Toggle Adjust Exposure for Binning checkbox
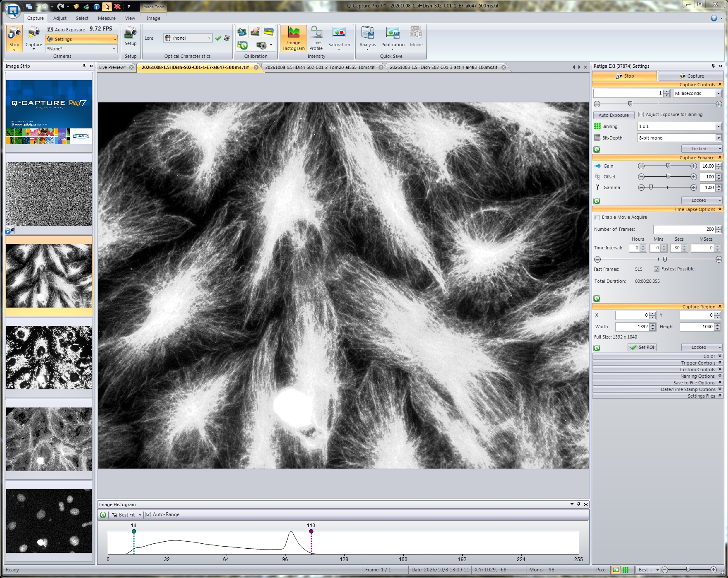Image resolution: width=728 pixels, height=578 pixels. [x=641, y=115]
